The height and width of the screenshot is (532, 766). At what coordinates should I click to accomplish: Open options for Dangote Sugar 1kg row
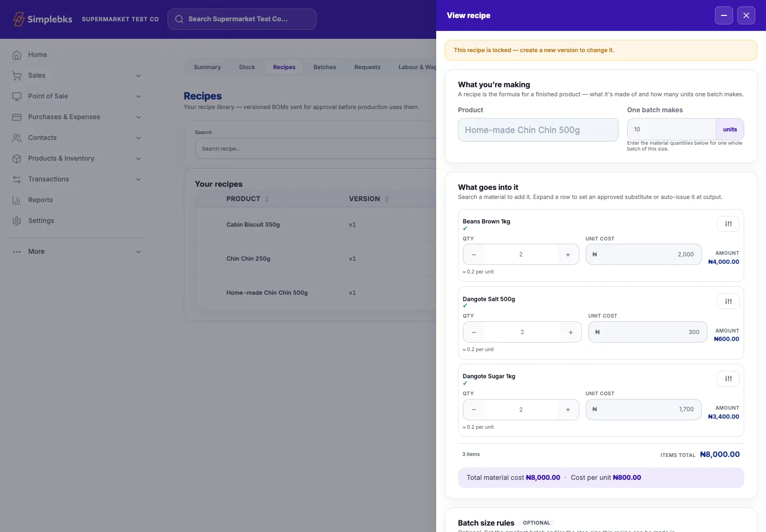coord(728,379)
